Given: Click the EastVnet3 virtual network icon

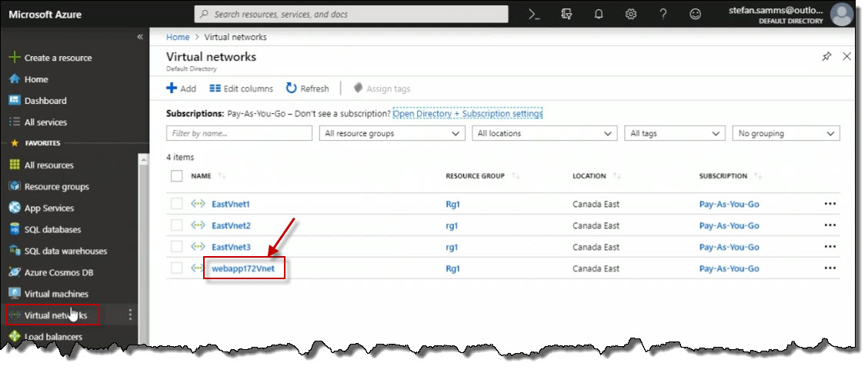Looking at the screenshot, I should (x=198, y=247).
